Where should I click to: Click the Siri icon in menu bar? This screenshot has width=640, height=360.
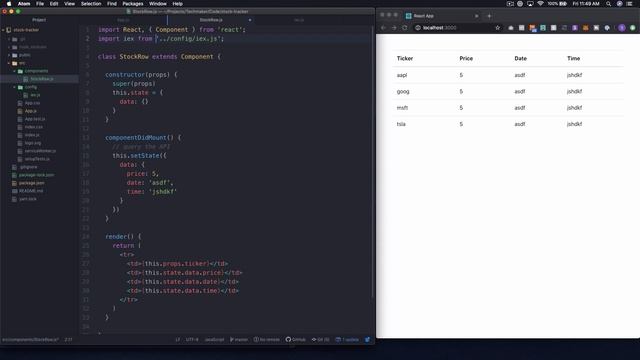[x=619, y=4]
